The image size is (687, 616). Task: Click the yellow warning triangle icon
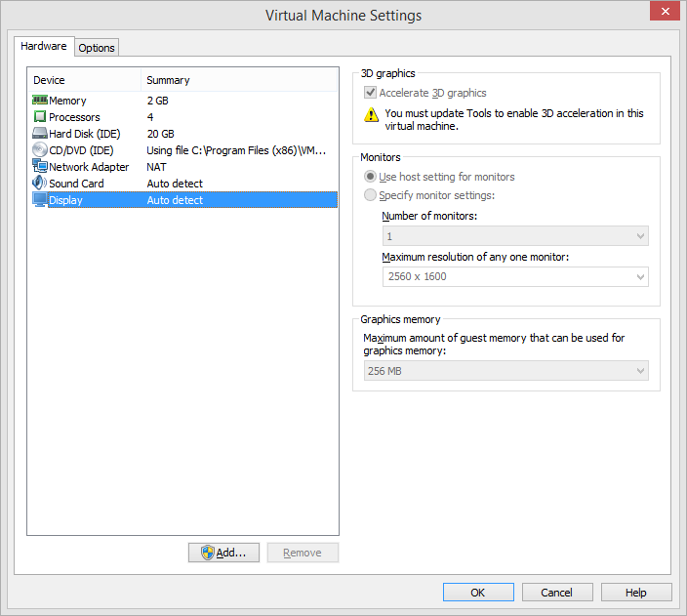tap(371, 114)
